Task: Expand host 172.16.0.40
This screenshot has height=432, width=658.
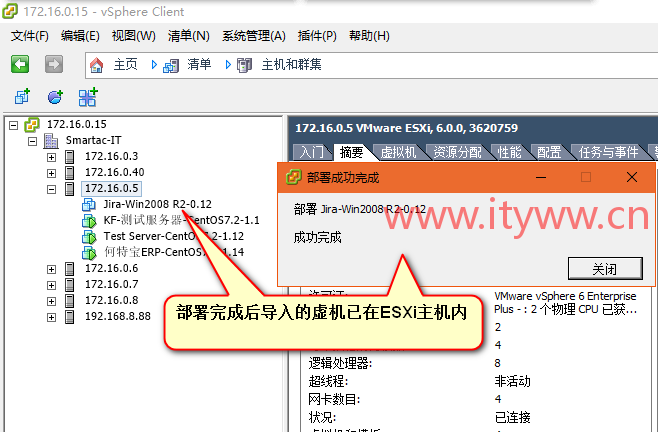Action: coord(51,173)
